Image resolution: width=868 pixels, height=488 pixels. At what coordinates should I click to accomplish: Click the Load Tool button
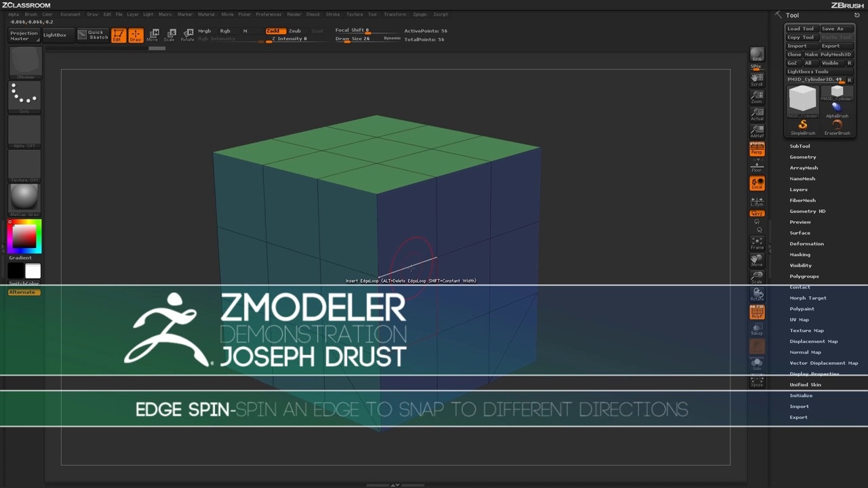pyautogui.click(x=802, y=29)
